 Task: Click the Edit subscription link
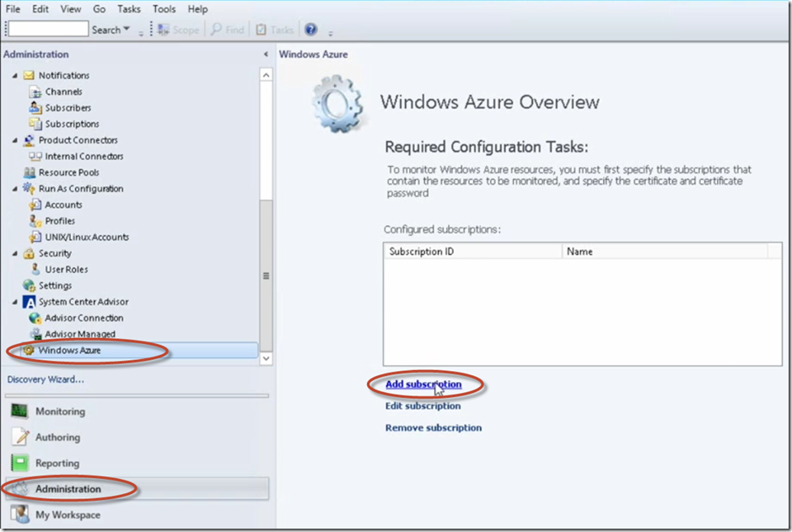[423, 406]
